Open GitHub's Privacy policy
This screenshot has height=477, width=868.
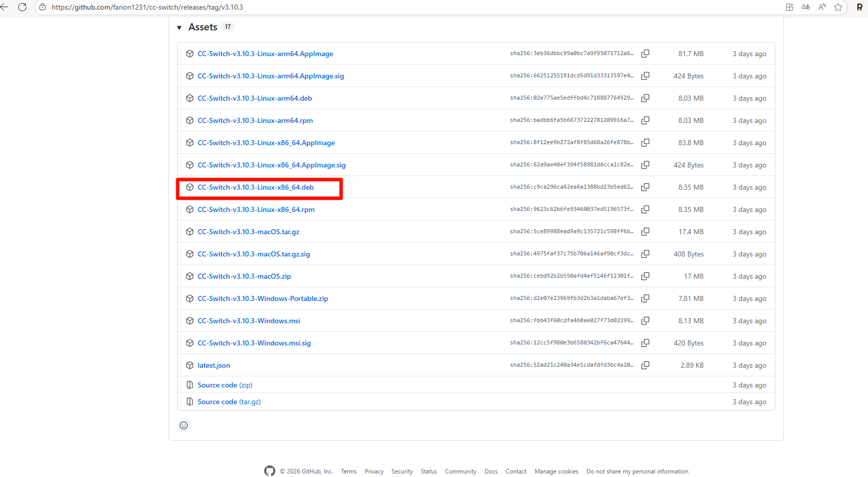pos(374,471)
